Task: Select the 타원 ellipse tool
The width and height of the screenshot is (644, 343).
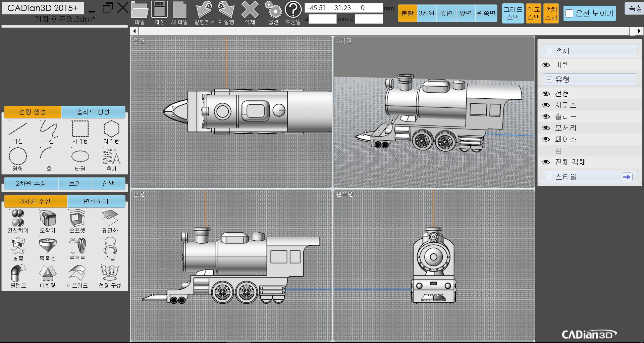Action: (x=80, y=156)
